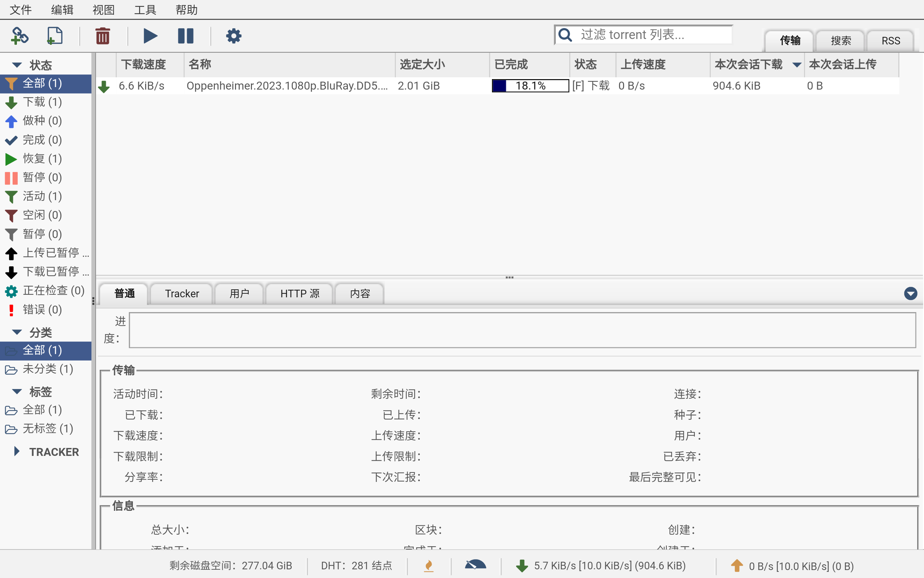The image size is (924, 578).
Task: Select the 做种 (0) status filter
Action: 46,121
